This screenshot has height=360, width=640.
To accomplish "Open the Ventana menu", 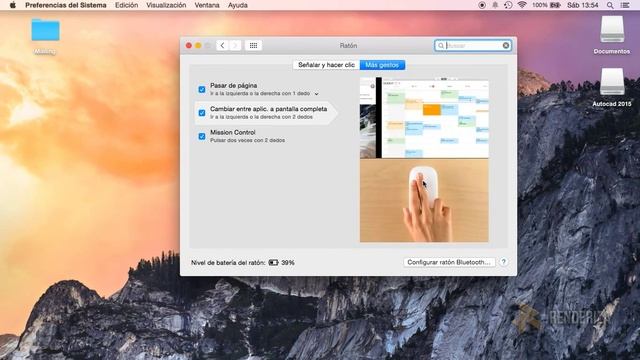I will [207, 5].
